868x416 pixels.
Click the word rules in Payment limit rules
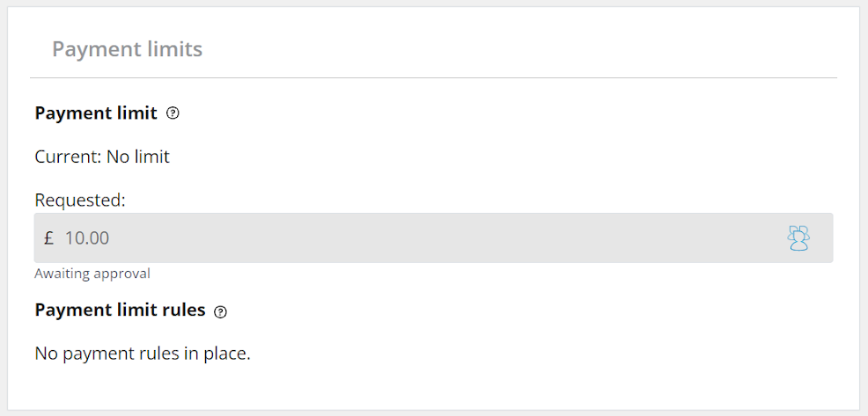(x=186, y=310)
